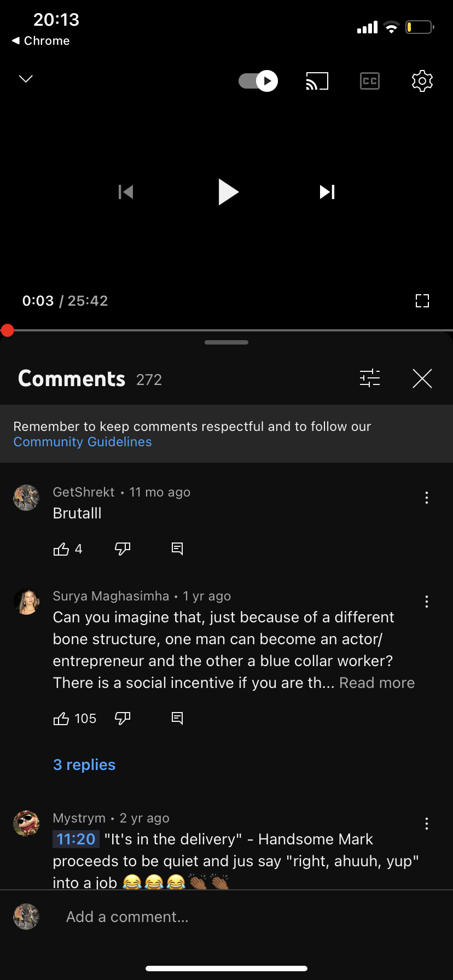Like GetShrekt's comment
The height and width of the screenshot is (980, 453).
[61, 549]
